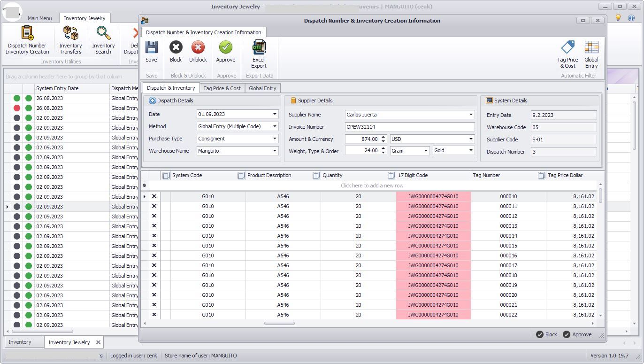Click the grid vertical scrollbar down arrow

tap(600, 315)
